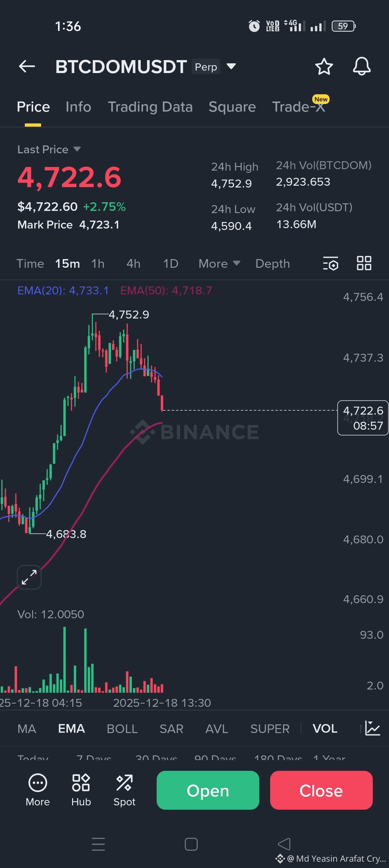The width and height of the screenshot is (389, 868).
Task: Toggle the VOL sub-indicator
Action: point(325,729)
